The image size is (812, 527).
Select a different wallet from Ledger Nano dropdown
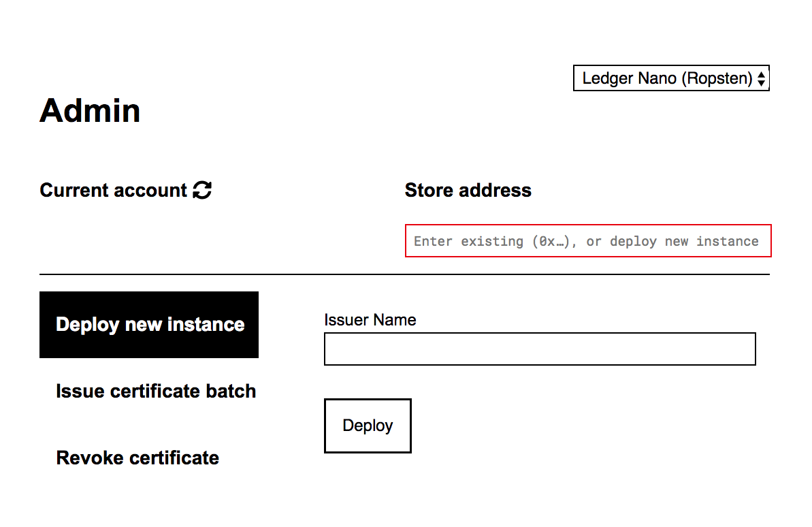tap(670, 78)
